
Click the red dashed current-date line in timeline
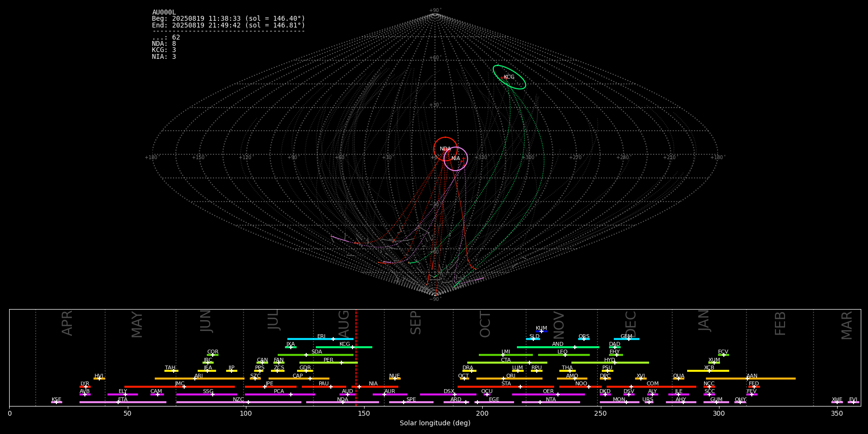point(356,357)
